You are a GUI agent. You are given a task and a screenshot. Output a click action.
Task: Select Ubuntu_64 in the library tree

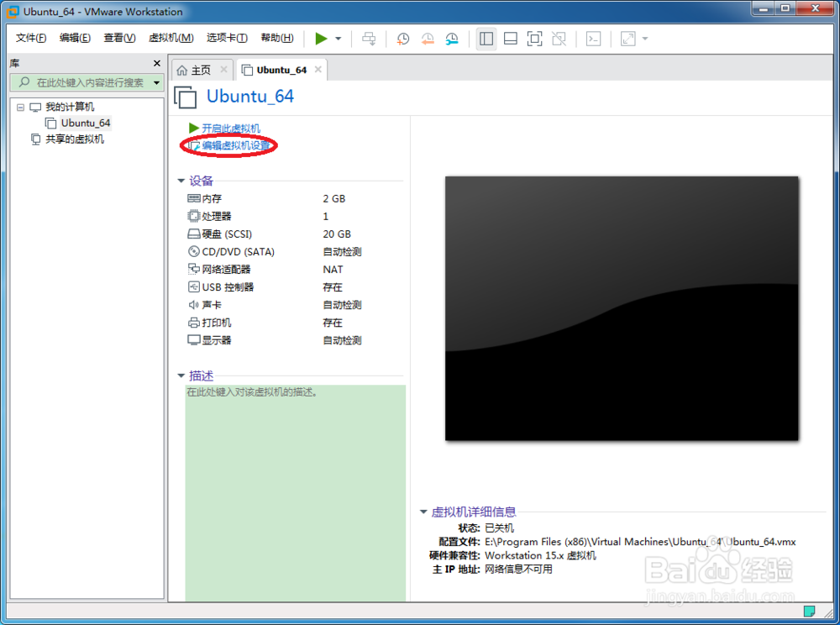click(86, 123)
